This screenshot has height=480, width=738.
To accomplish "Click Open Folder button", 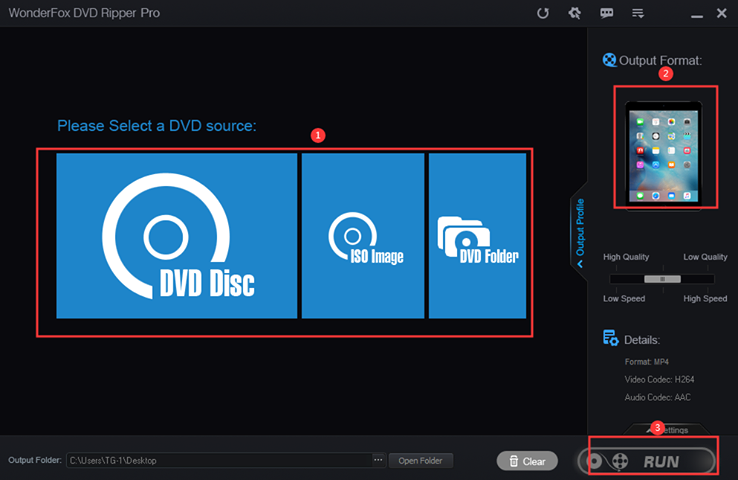I will point(420,460).
